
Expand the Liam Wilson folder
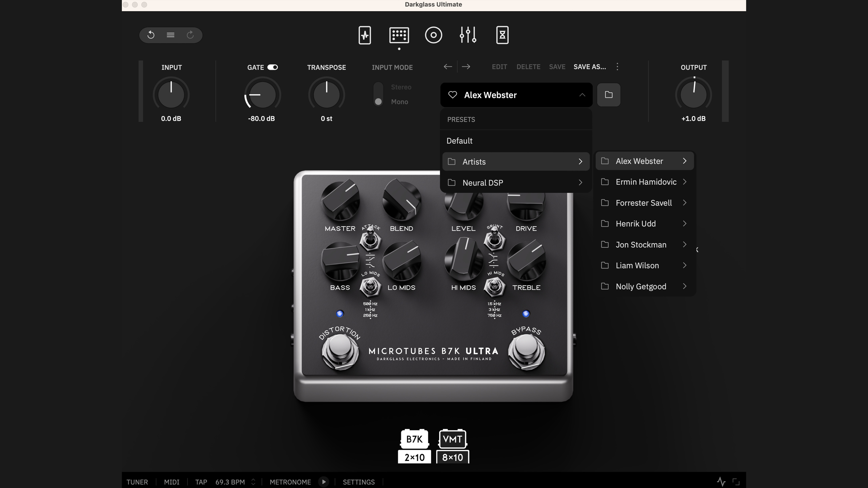click(645, 265)
